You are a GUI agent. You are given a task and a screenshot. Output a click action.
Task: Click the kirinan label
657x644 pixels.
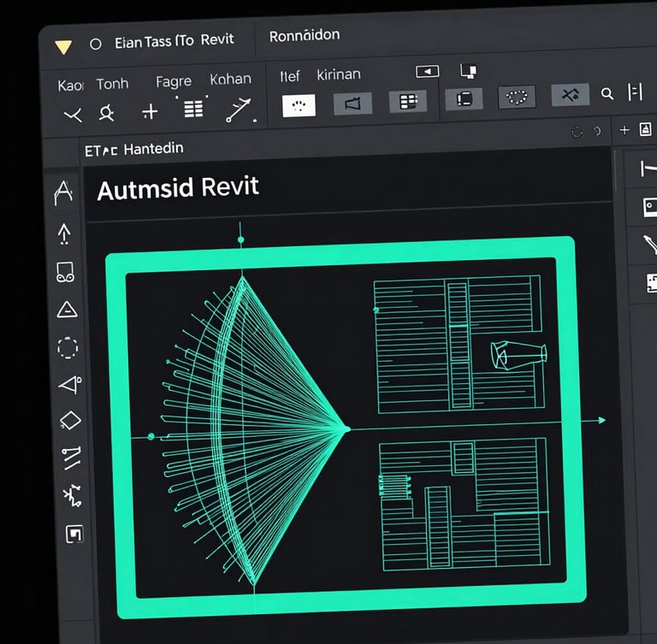(x=339, y=74)
